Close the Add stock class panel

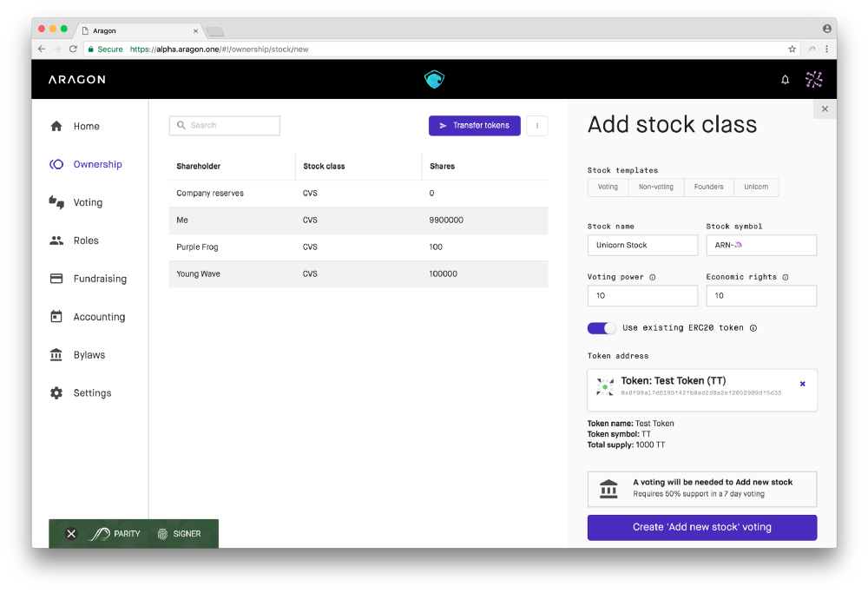click(825, 109)
